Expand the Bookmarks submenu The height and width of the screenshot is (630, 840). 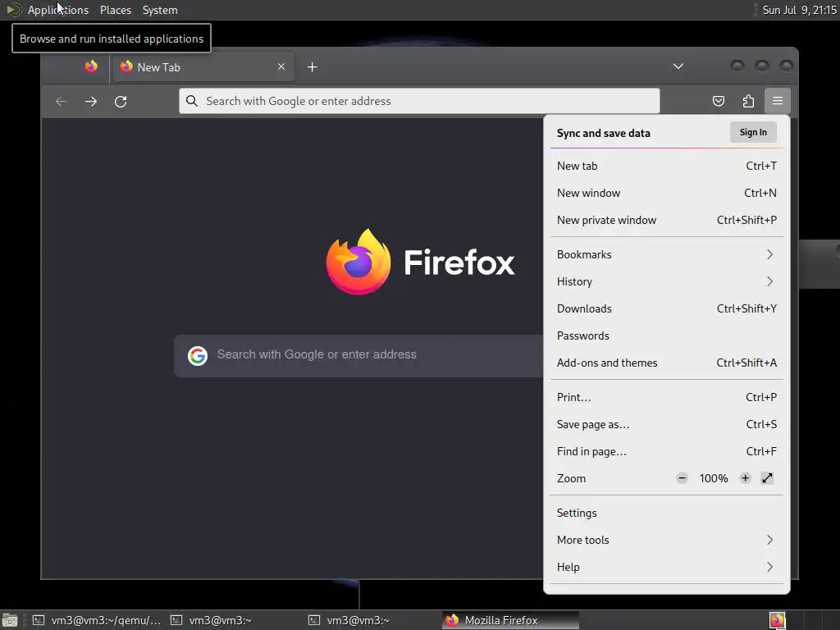click(666, 254)
